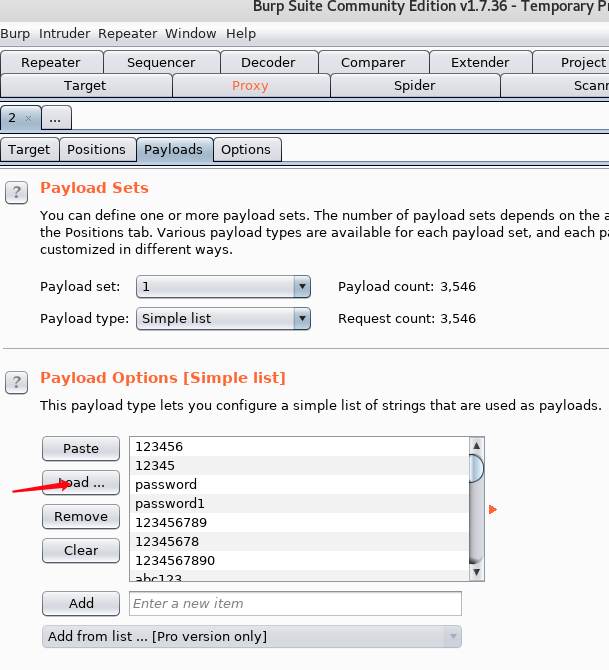The height and width of the screenshot is (670, 609).
Task: Open the Options sub-tab
Action: coord(246,150)
